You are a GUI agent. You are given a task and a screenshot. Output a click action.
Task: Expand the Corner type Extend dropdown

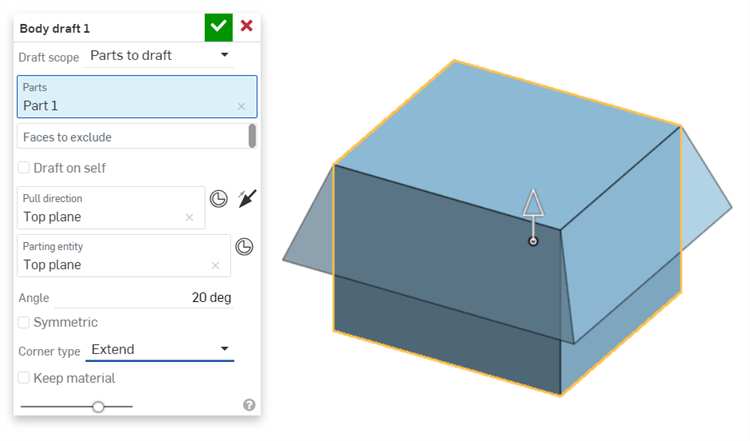click(160, 350)
